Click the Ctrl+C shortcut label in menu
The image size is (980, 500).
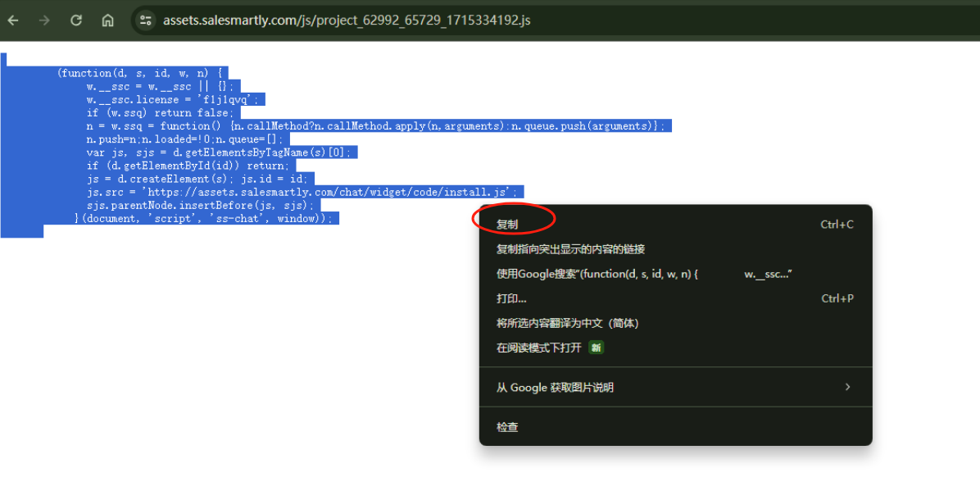(x=837, y=225)
